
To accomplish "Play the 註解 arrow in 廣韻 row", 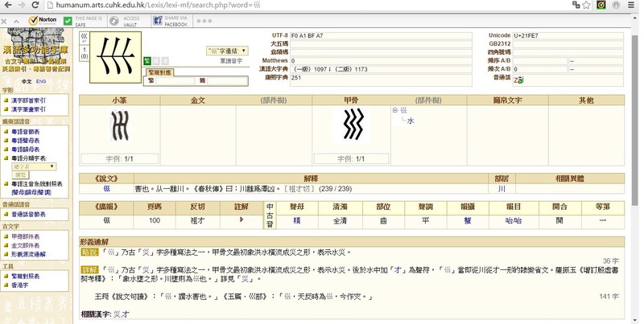I will pos(242,219).
